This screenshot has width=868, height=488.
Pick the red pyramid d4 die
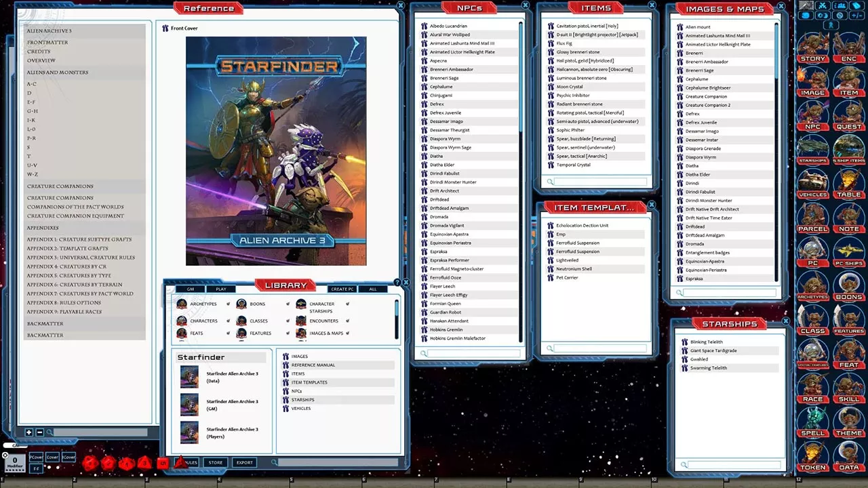click(x=180, y=462)
